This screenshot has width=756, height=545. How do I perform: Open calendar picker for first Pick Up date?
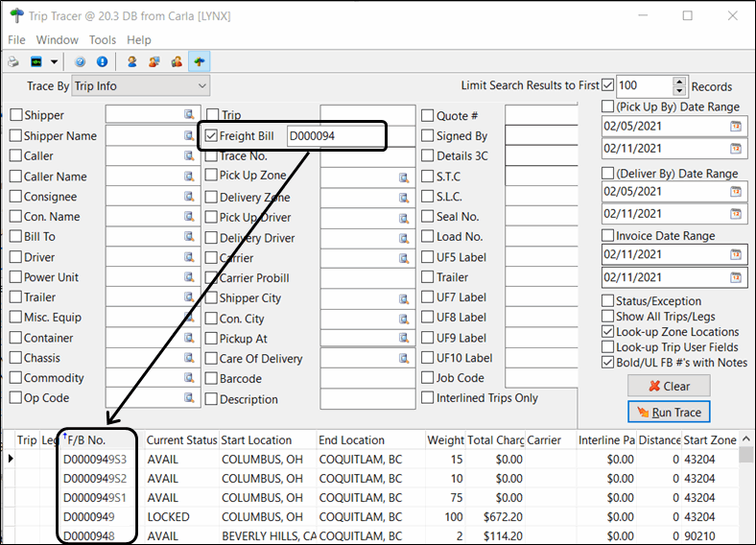(737, 127)
